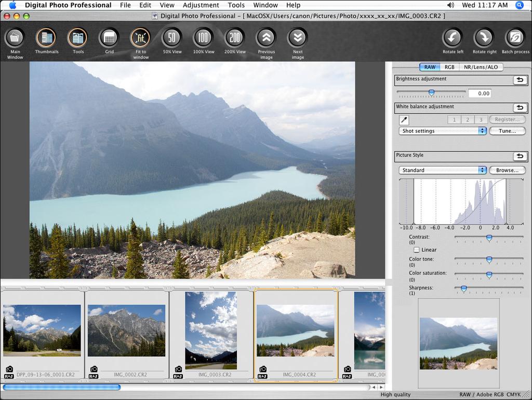Screen dimensions: 532x400
Task: Select thumbnail IMG_0002.CR2
Action: pos(127,330)
